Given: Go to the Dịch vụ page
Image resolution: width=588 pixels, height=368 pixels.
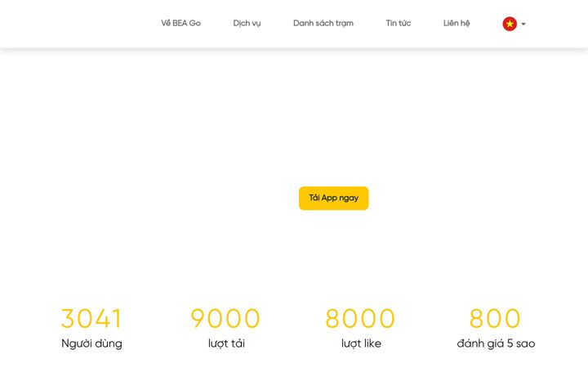Looking at the screenshot, I should [247, 23].
